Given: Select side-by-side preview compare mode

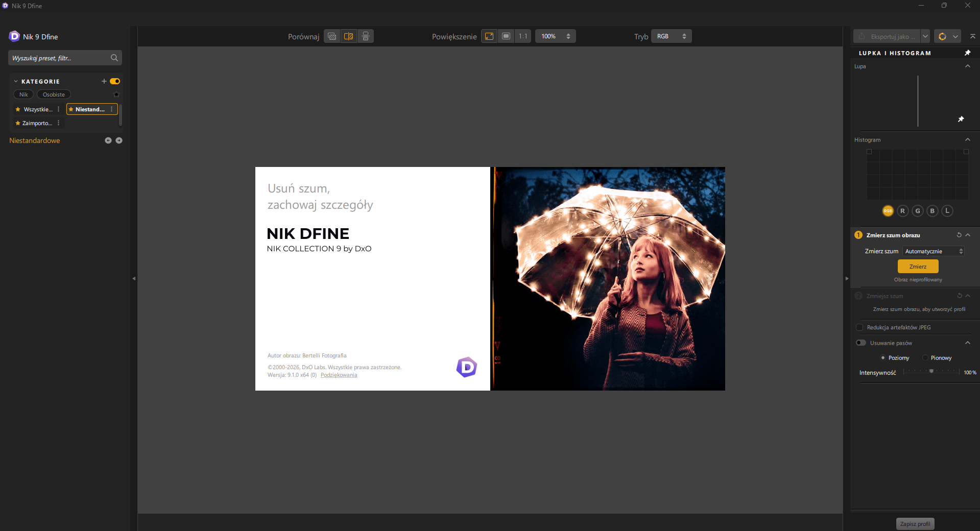Looking at the screenshot, I should tap(366, 36).
